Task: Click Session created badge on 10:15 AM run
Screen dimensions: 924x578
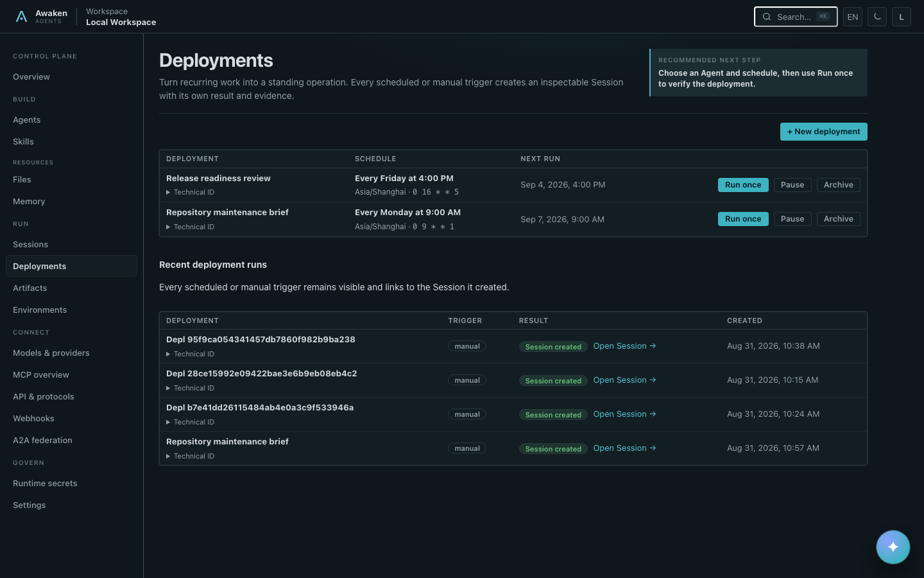Action: point(553,381)
